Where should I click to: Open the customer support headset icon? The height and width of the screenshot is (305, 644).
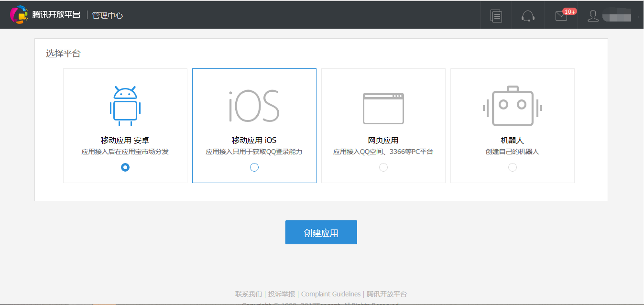click(x=528, y=16)
